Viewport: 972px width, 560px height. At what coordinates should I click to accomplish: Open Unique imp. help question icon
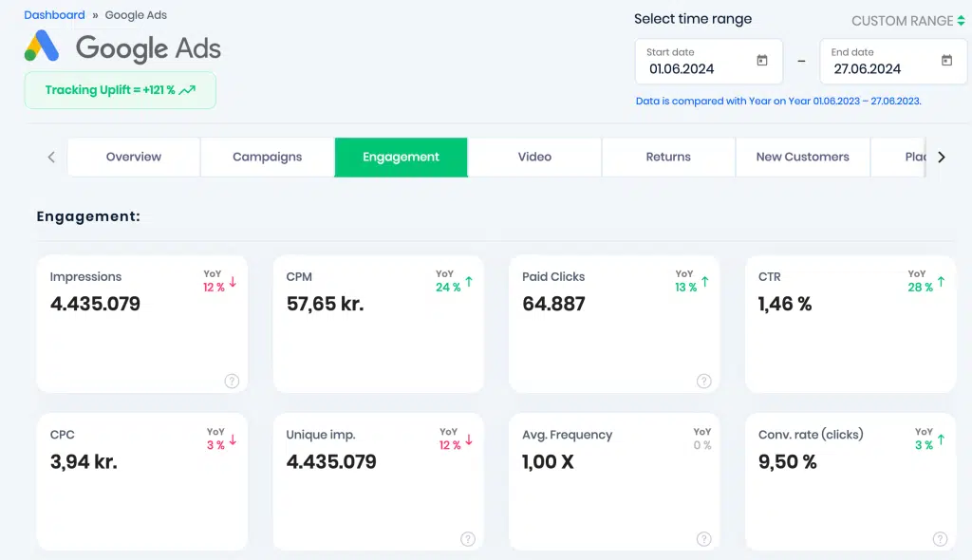click(468, 539)
